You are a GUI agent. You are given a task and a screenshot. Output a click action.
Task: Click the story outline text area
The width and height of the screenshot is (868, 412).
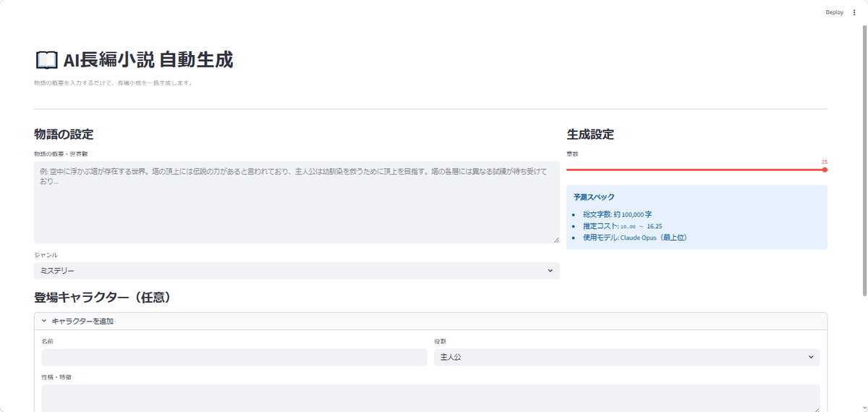pyautogui.click(x=297, y=202)
